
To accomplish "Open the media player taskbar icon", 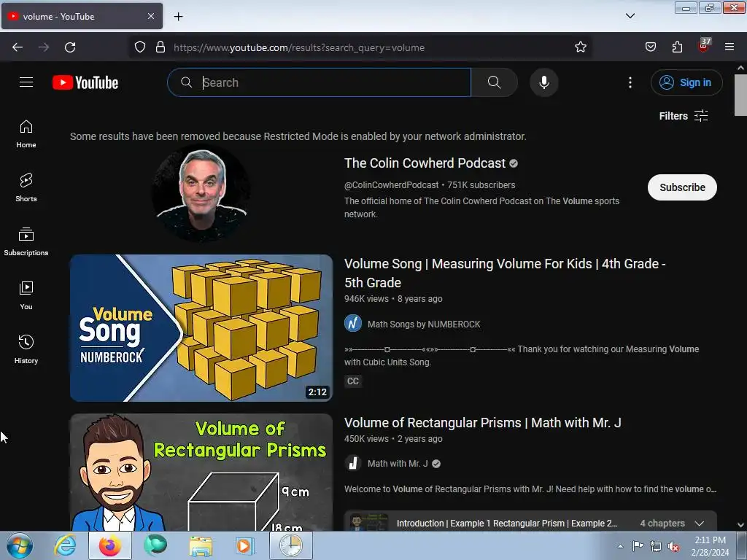I will [x=245, y=545].
